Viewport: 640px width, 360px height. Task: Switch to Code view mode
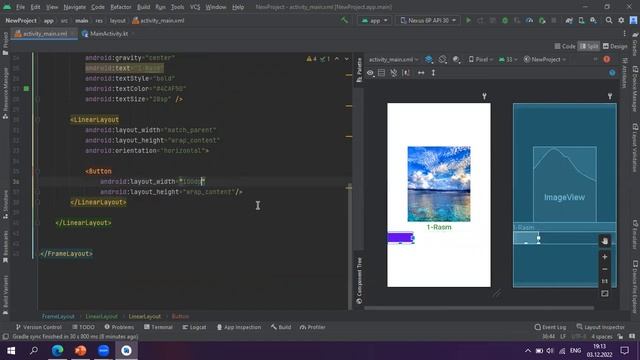565,46
